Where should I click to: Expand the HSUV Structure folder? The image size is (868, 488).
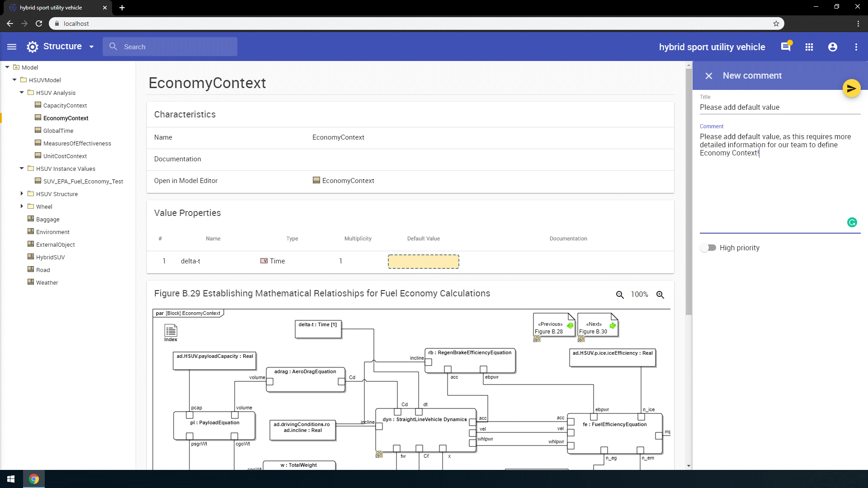[22, 193]
